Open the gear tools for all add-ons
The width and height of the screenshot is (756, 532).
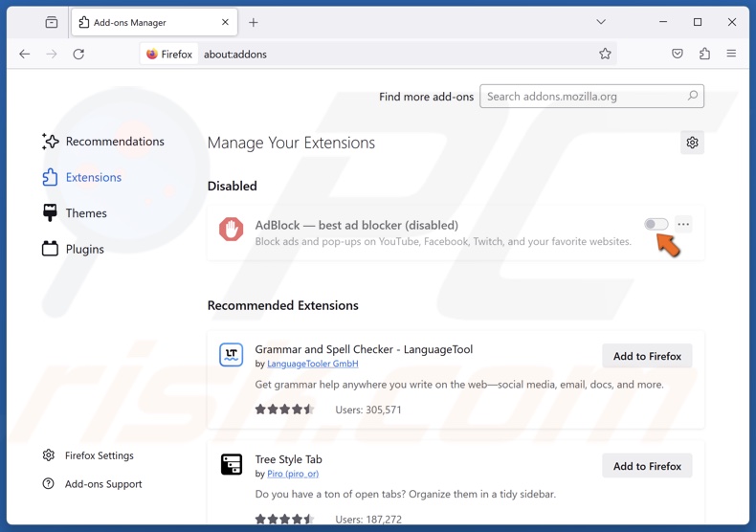(692, 143)
